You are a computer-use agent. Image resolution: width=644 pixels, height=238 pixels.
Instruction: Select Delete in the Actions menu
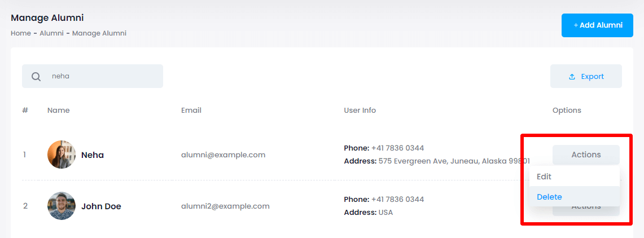click(549, 197)
